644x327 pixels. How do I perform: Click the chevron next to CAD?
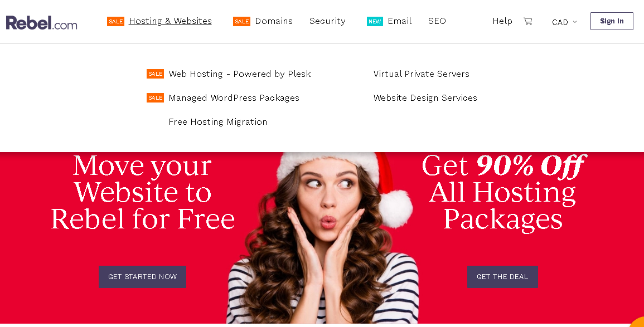coord(575,22)
